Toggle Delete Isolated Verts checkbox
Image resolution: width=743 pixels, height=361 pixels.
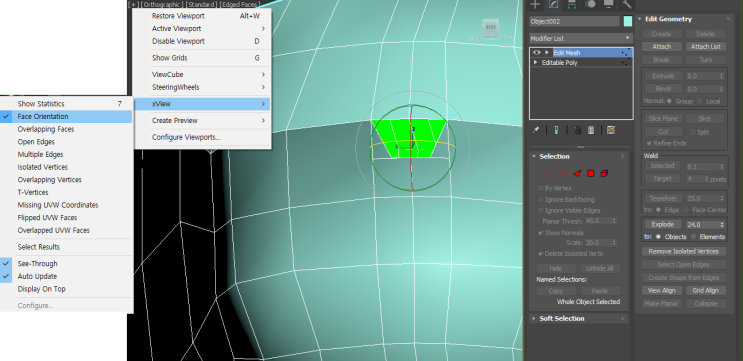[541, 253]
